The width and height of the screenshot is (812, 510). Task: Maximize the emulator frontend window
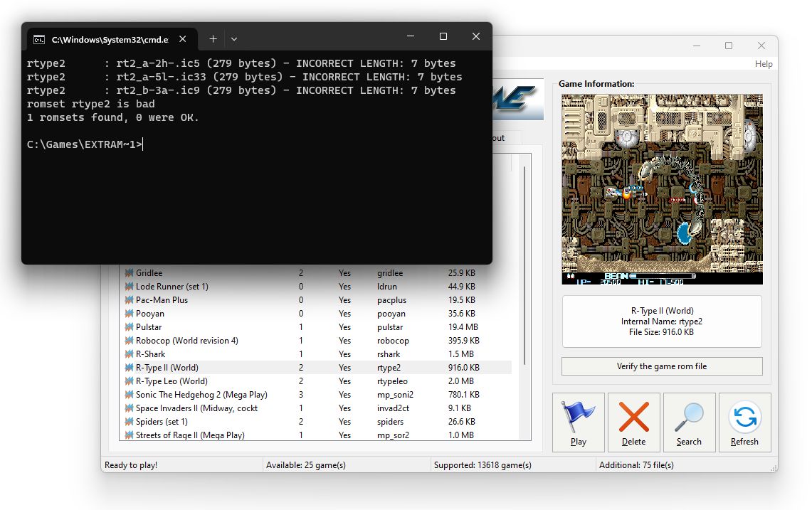728,46
